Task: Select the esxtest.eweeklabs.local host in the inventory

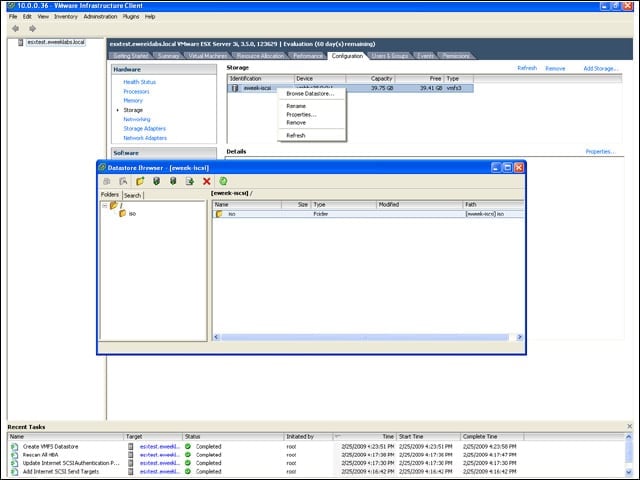Action: pos(56,42)
